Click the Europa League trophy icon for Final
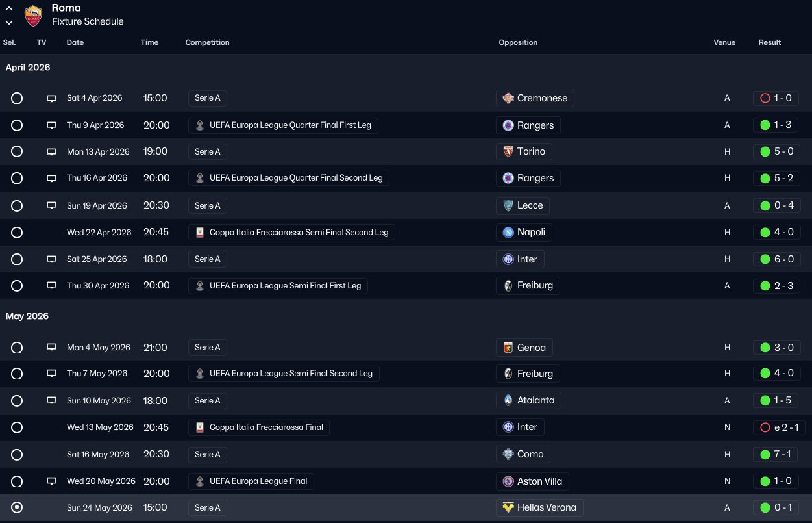 200,481
